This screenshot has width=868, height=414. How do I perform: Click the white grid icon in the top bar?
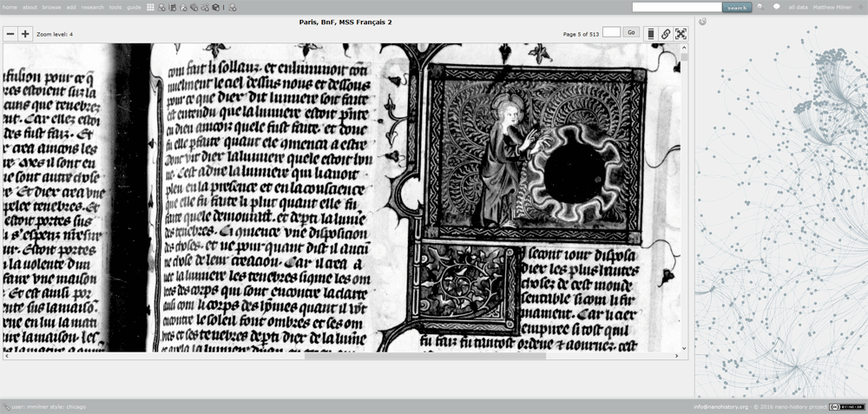(150, 7)
